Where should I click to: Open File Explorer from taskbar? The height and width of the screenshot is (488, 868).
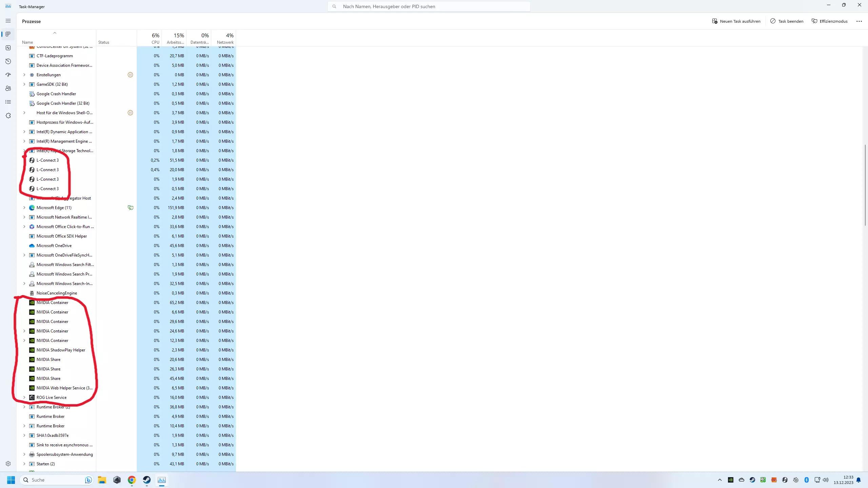click(x=102, y=480)
